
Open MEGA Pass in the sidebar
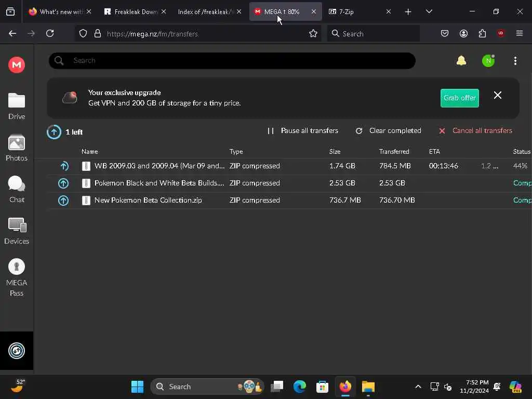[17, 277]
